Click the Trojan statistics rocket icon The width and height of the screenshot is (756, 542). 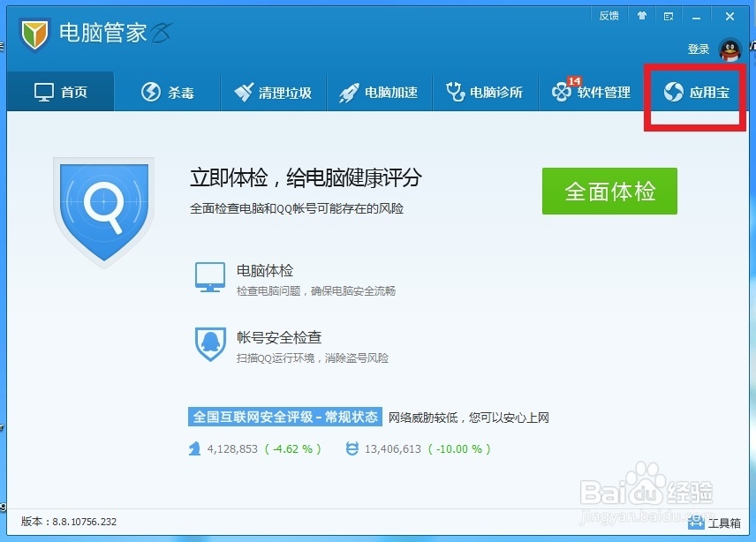(194, 448)
